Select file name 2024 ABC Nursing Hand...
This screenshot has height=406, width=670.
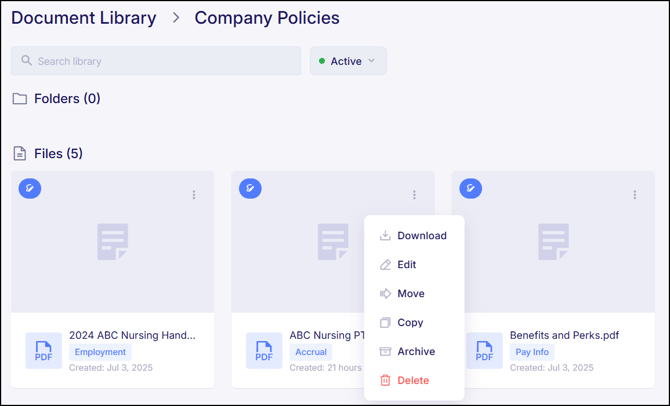(132, 335)
